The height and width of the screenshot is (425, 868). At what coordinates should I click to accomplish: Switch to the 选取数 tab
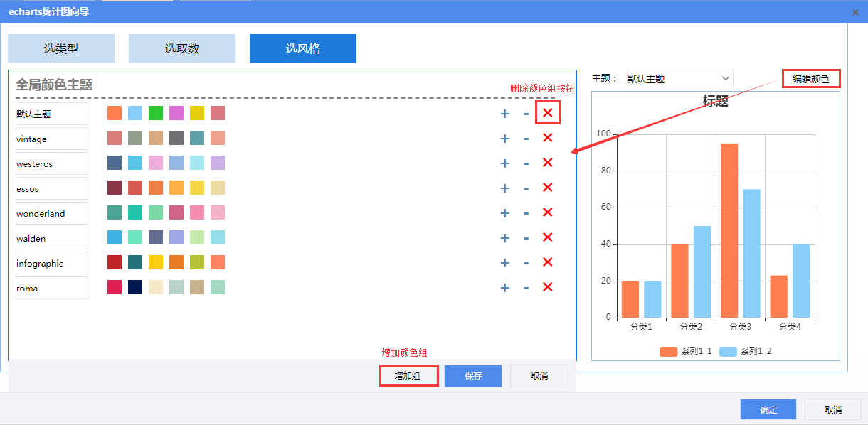(x=182, y=48)
